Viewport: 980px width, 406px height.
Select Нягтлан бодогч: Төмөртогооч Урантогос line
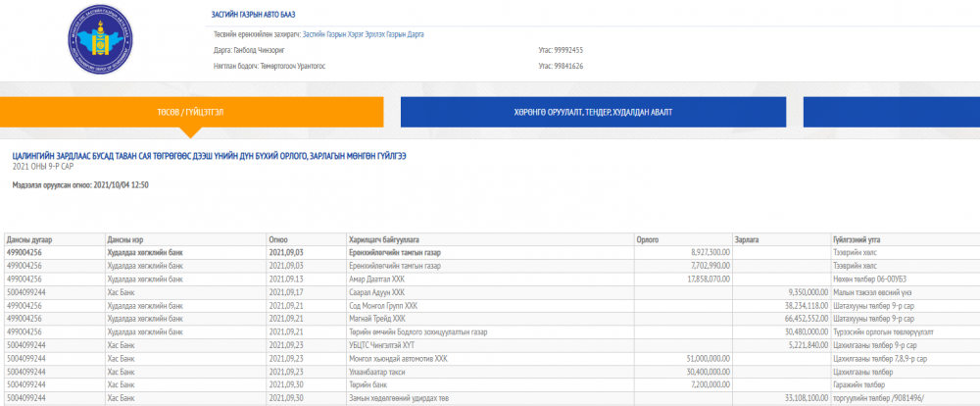[x=269, y=66]
